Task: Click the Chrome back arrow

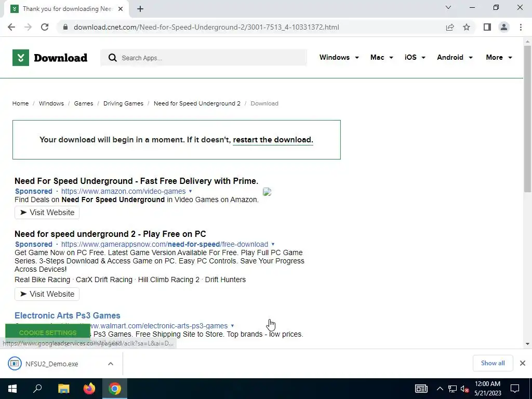Action: tap(11, 27)
